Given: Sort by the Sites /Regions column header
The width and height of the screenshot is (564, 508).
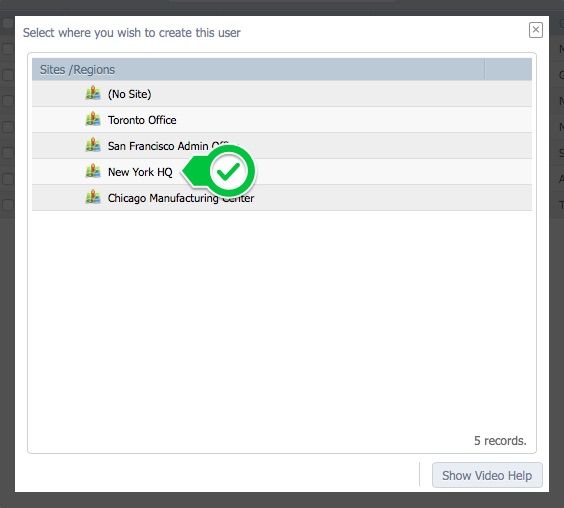Looking at the screenshot, I should pos(258,69).
